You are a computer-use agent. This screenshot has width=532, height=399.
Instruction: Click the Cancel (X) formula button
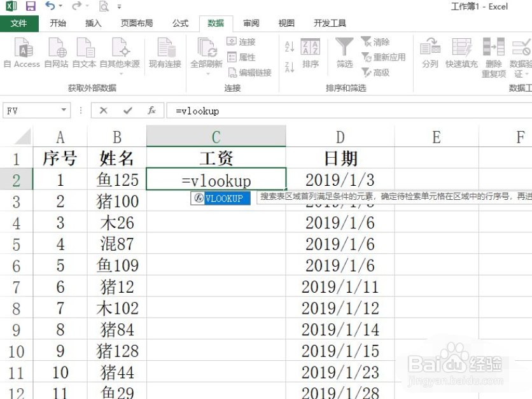[104, 110]
